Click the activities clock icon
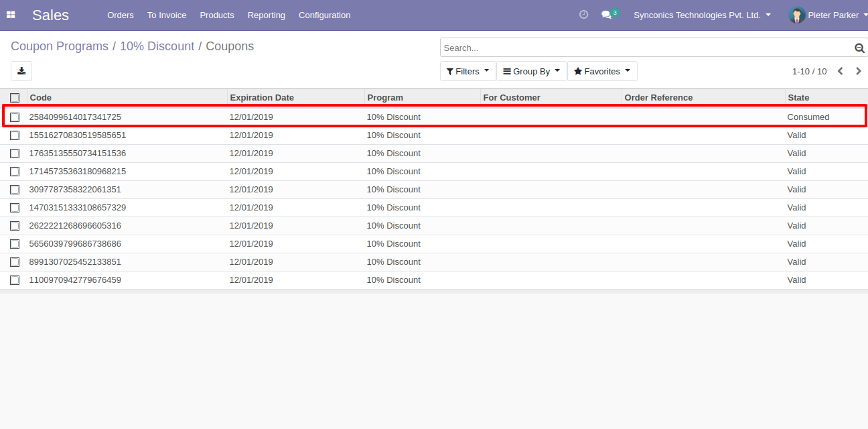868x429 pixels. point(583,15)
